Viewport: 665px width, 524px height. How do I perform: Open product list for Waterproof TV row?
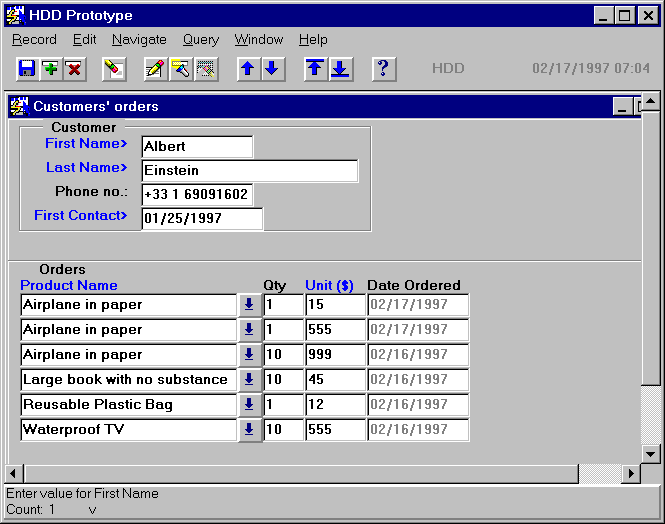pyautogui.click(x=249, y=430)
